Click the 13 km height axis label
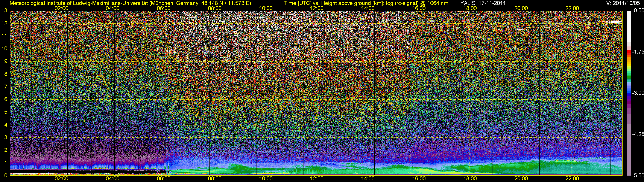 [5, 11]
